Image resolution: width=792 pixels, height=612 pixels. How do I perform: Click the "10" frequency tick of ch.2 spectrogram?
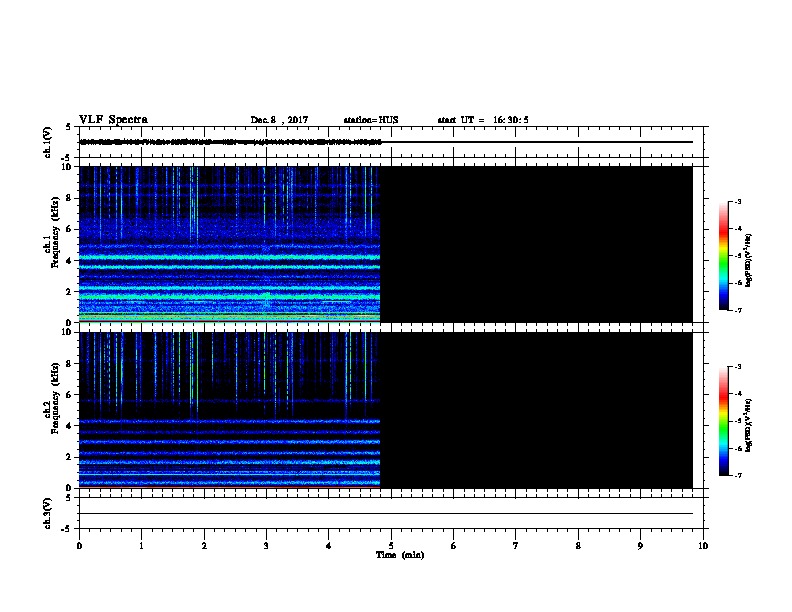pos(66,332)
